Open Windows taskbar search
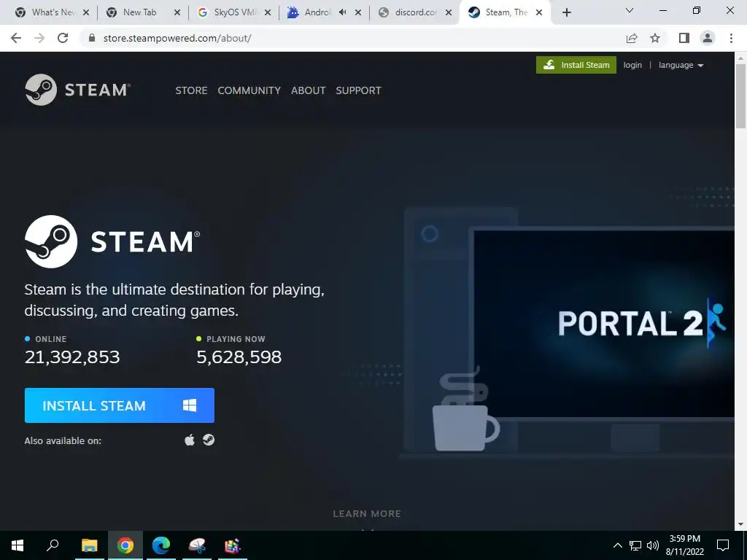The height and width of the screenshot is (560, 747). click(x=53, y=545)
